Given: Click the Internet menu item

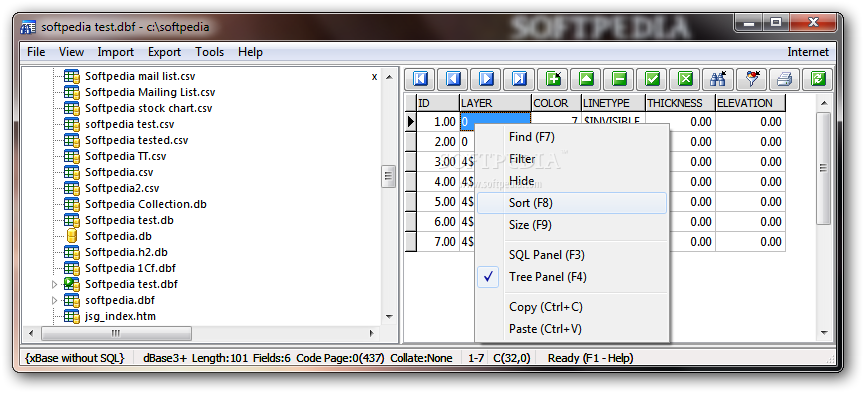Looking at the screenshot, I should click(x=808, y=52).
